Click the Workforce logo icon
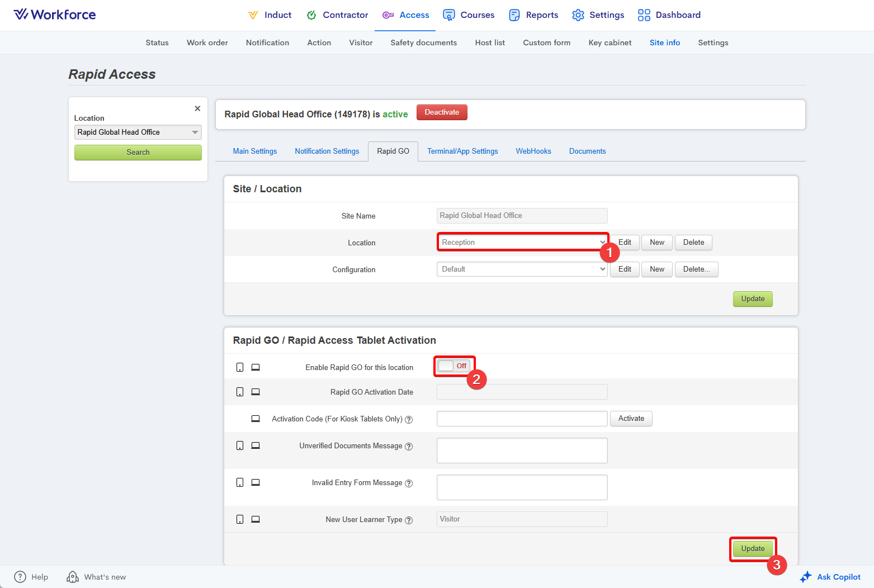Viewport: 874px width, 588px height. click(x=21, y=15)
